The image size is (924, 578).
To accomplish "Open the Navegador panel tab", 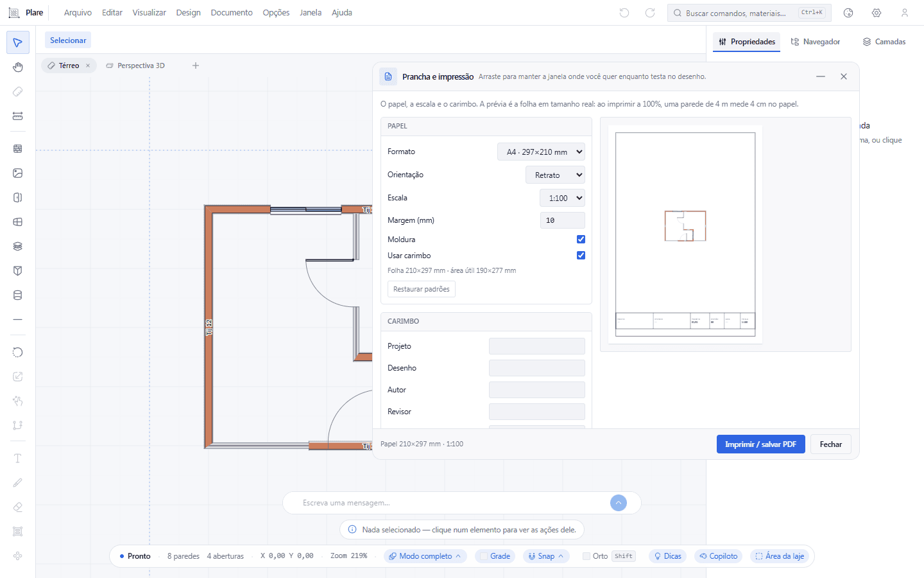I will pyautogui.click(x=816, y=42).
